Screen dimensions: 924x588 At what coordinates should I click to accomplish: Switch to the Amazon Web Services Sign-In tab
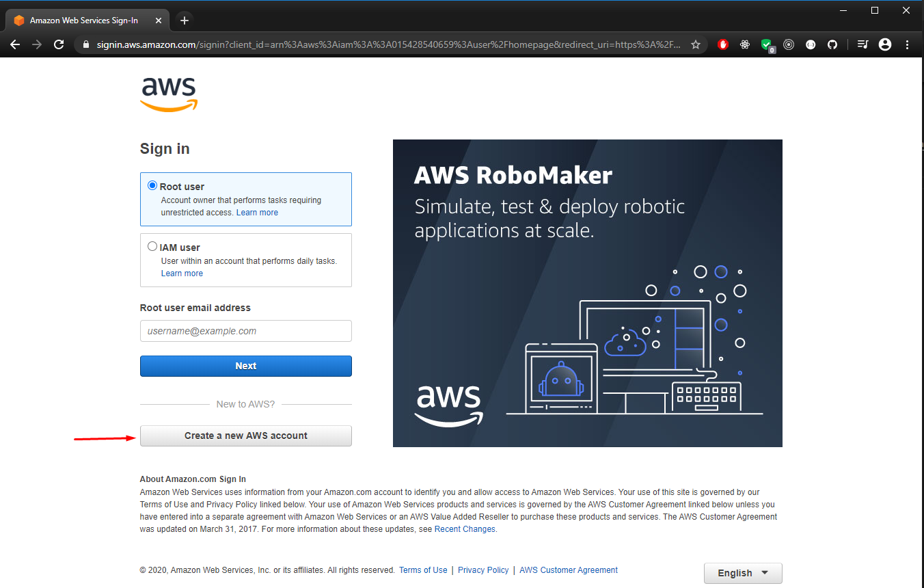tap(82, 20)
